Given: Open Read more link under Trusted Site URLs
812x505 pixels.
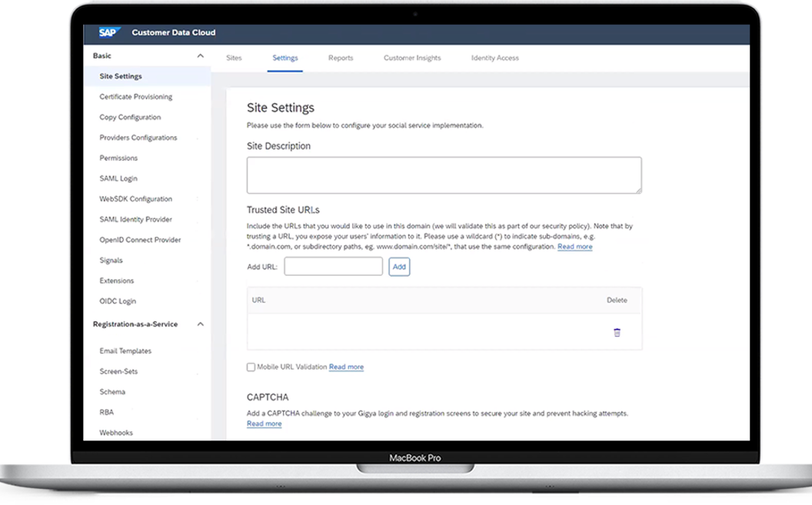Looking at the screenshot, I should tap(574, 248).
